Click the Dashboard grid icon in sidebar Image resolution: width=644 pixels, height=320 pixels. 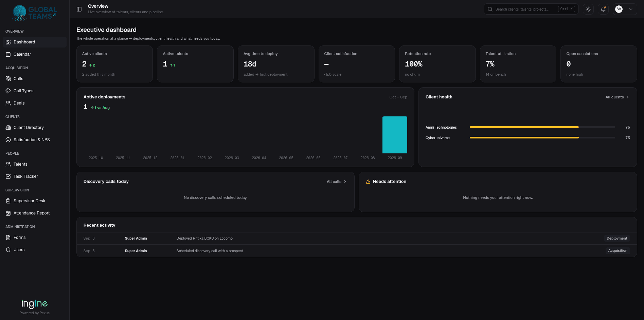[x=8, y=42]
